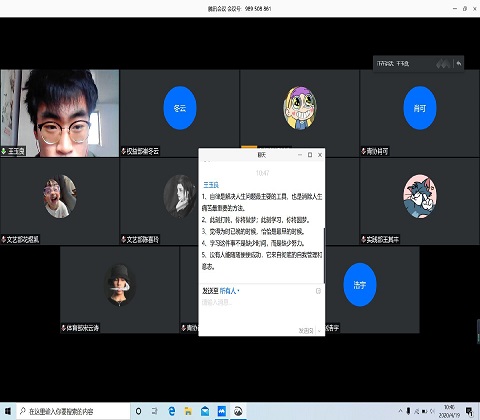Image resolution: width=480 pixels, height=420 pixels.
Task: Click muted mic icon under the child photo avatar
Action: [4, 239]
